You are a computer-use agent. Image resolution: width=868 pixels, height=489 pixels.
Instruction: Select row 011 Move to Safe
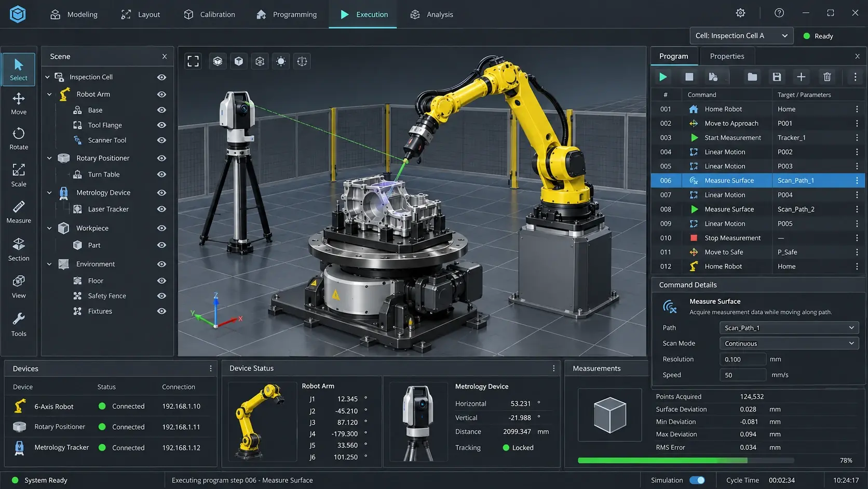(758, 252)
